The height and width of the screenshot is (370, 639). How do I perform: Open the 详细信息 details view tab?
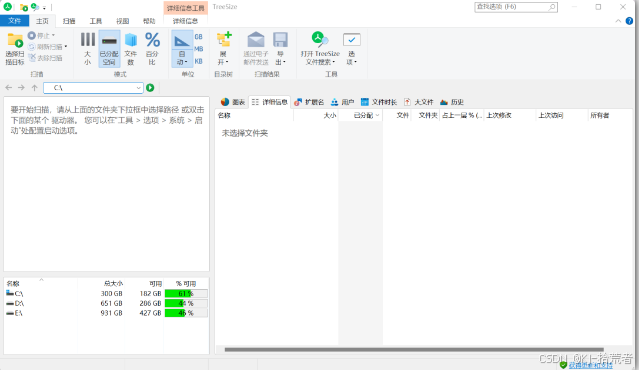269,102
